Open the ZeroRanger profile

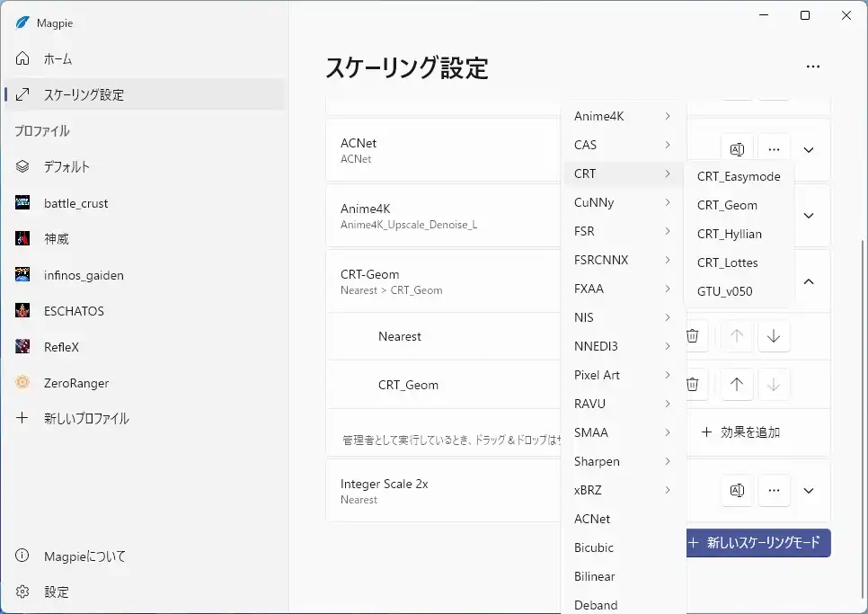(x=76, y=383)
